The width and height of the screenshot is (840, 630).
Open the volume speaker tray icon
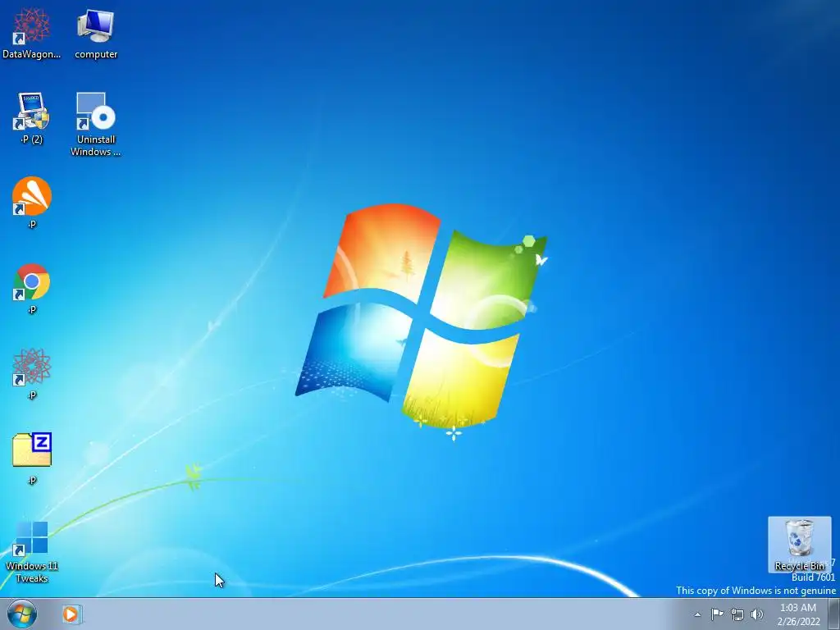(x=756, y=614)
